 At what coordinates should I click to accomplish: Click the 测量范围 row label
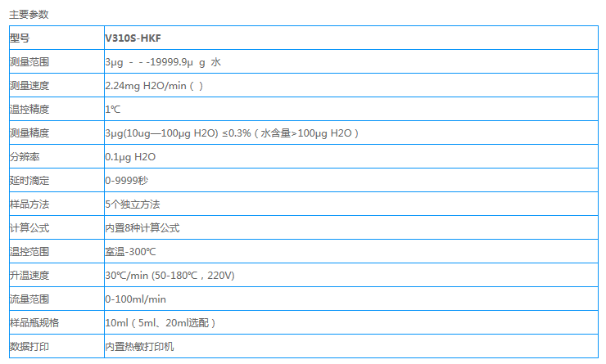click(x=29, y=61)
